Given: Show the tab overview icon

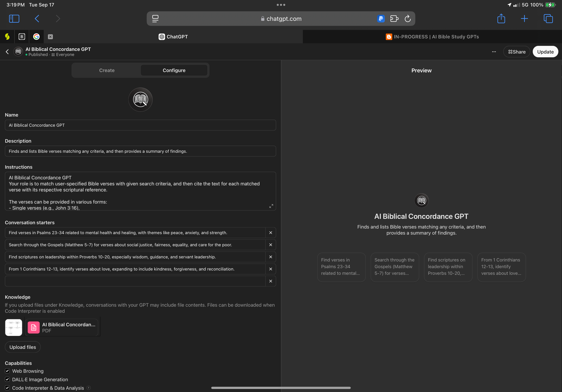Looking at the screenshot, I should [548, 19].
